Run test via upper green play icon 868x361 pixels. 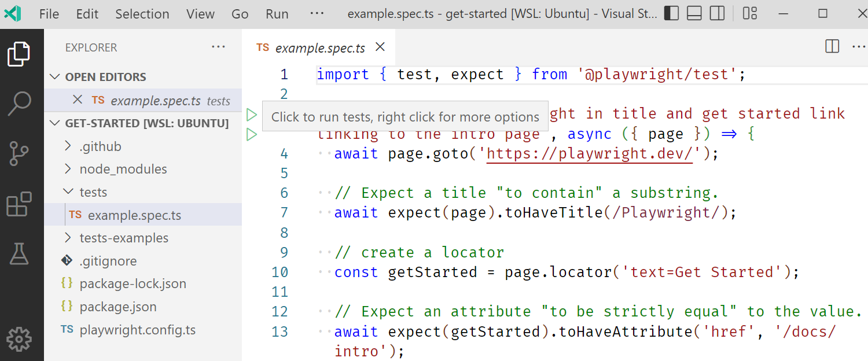[x=251, y=115]
